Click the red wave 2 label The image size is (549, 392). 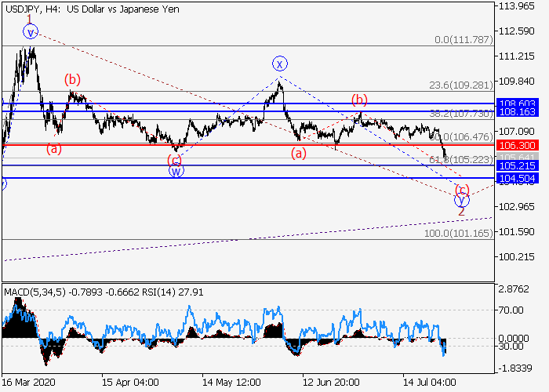pos(462,212)
